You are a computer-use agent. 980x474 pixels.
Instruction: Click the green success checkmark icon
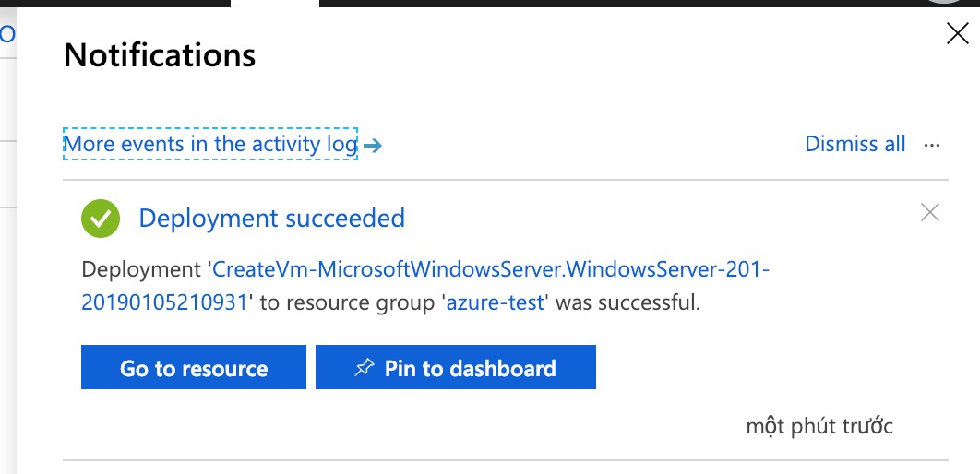(x=100, y=219)
